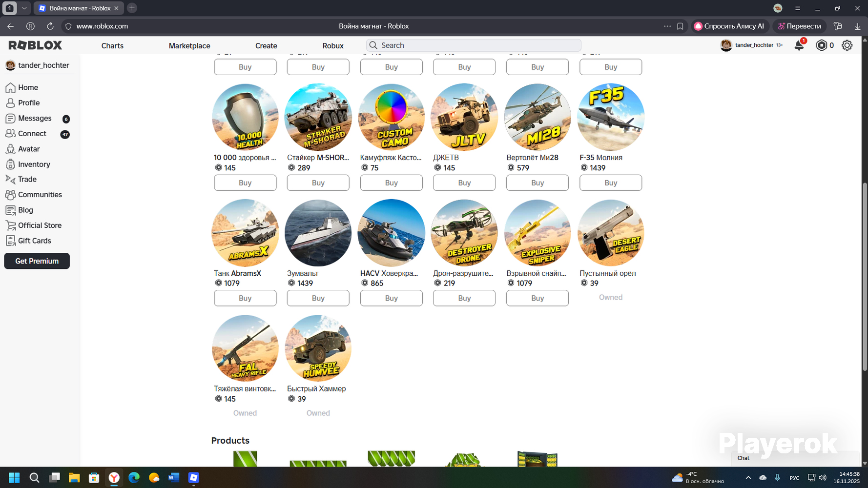Click the Get Premium button
This screenshot has height=488, width=868.
click(x=37, y=261)
